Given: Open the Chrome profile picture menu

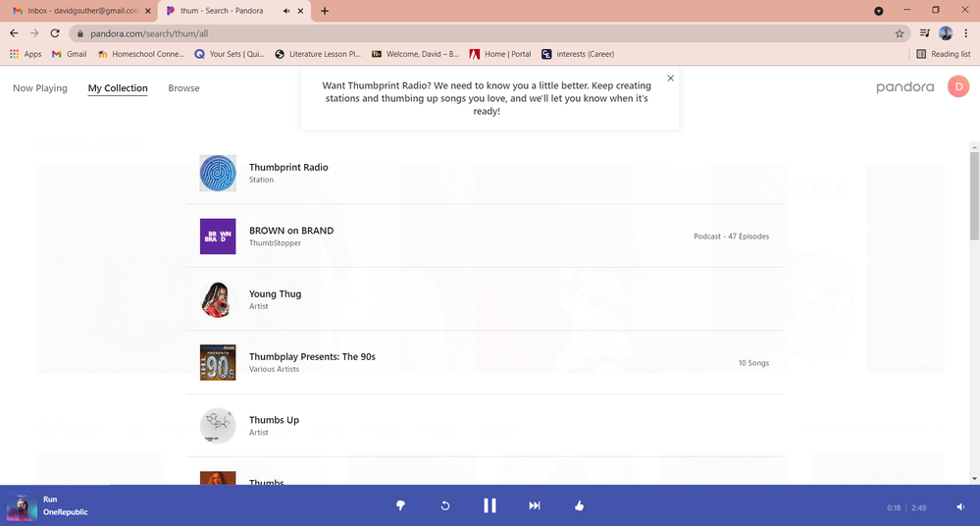Looking at the screenshot, I should pos(946,33).
